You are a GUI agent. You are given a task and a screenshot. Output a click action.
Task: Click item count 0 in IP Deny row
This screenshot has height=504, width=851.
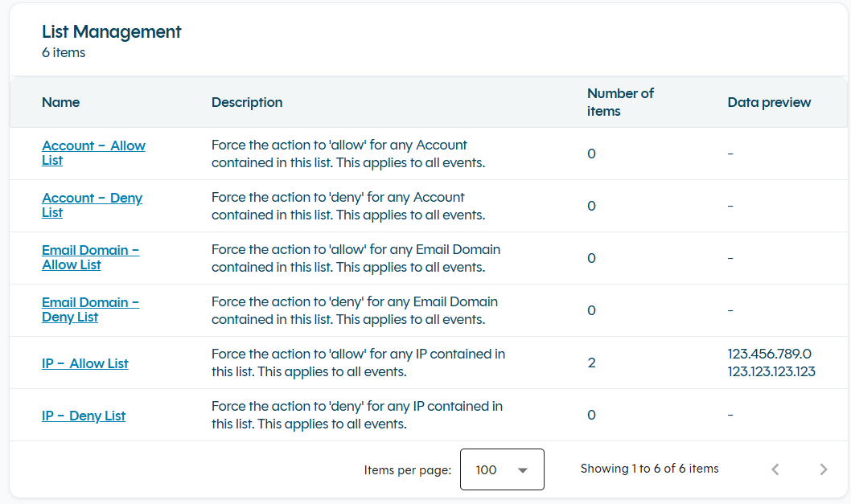pyautogui.click(x=591, y=415)
